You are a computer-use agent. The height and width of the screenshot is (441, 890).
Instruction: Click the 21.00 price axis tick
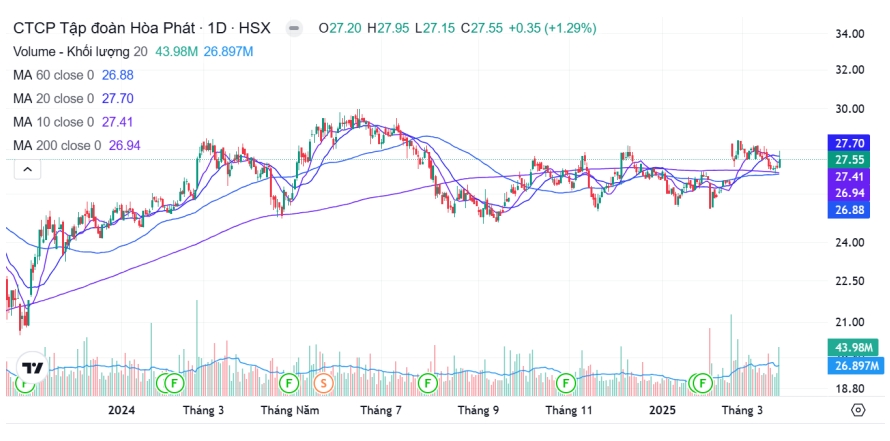pos(849,322)
